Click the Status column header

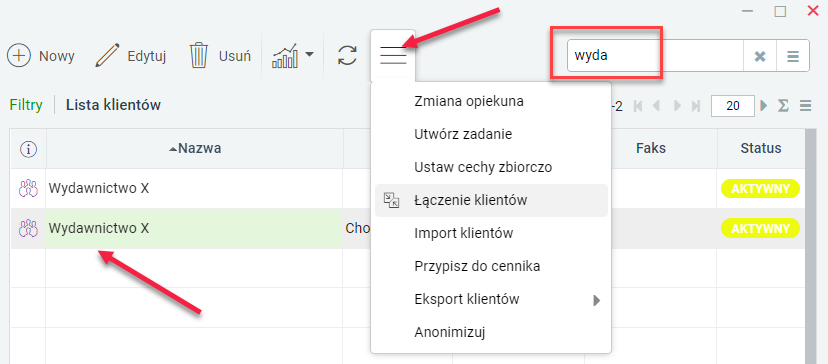760,148
